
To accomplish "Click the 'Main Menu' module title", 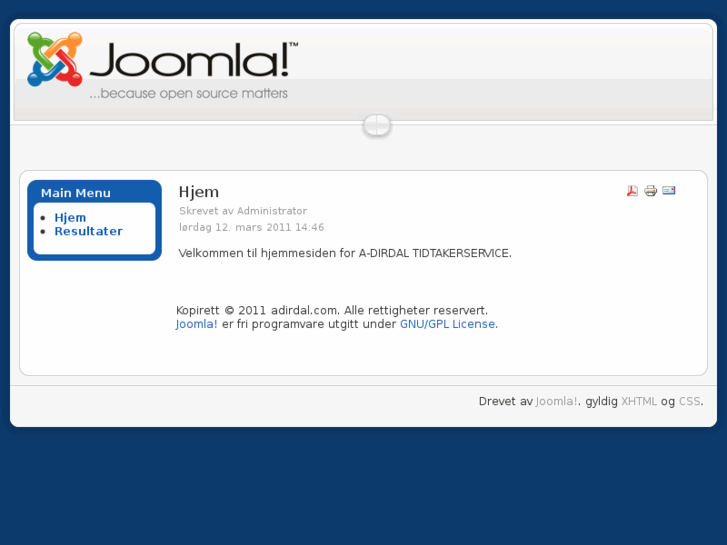I will [x=76, y=193].
